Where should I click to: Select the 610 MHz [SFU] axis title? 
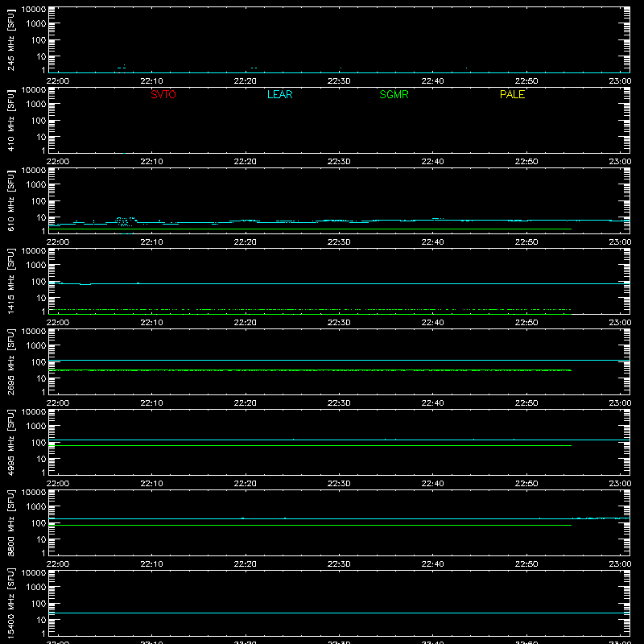[11, 200]
